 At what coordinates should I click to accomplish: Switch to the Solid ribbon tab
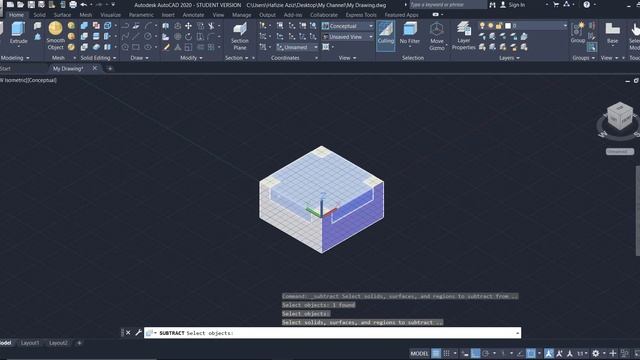pos(40,15)
